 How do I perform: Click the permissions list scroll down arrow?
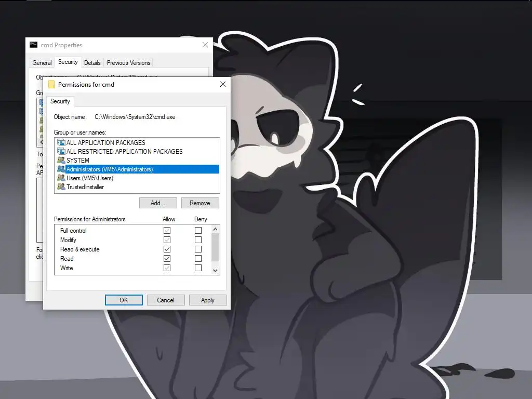pyautogui.click(x=216, y=270)
